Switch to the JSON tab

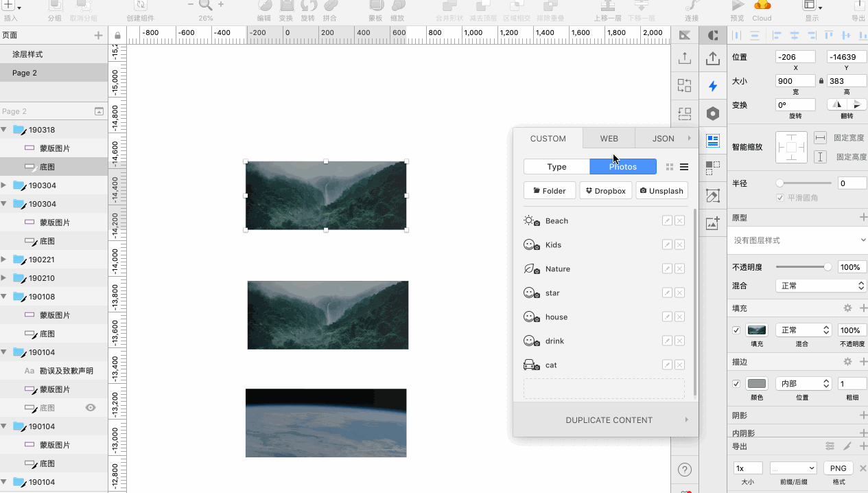point(663,139)
